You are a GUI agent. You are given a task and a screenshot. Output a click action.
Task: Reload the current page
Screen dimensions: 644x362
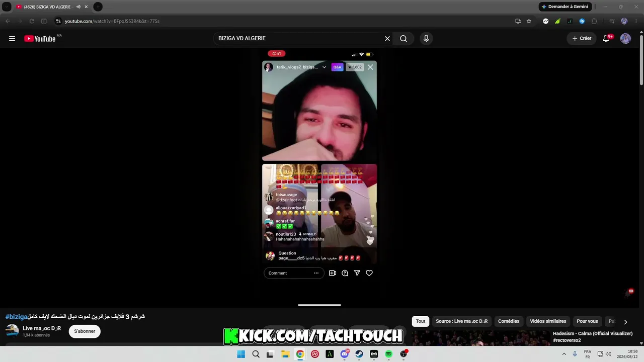click(x=32, y=21)
